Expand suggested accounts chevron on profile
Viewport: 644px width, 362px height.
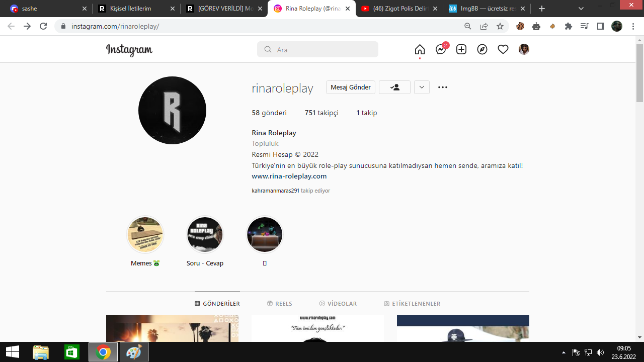point(422,87)
